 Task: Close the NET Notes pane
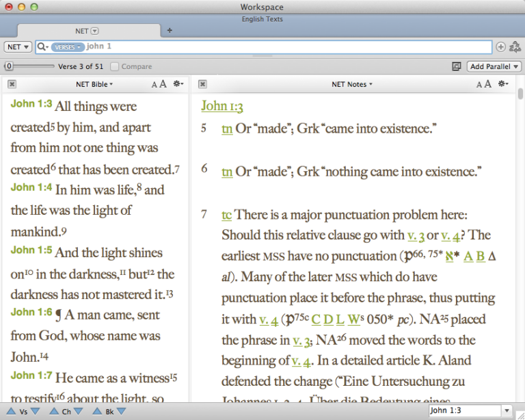202,84
